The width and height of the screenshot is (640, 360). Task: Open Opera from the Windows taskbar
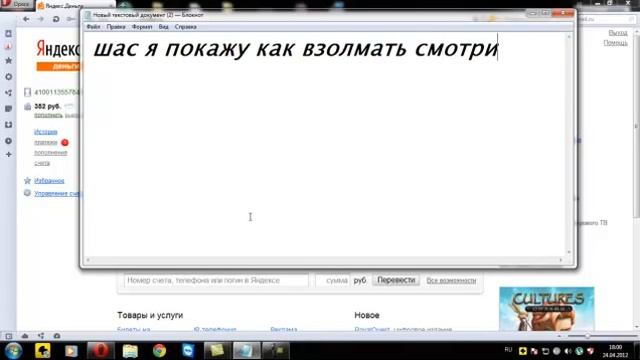[100, 351]
